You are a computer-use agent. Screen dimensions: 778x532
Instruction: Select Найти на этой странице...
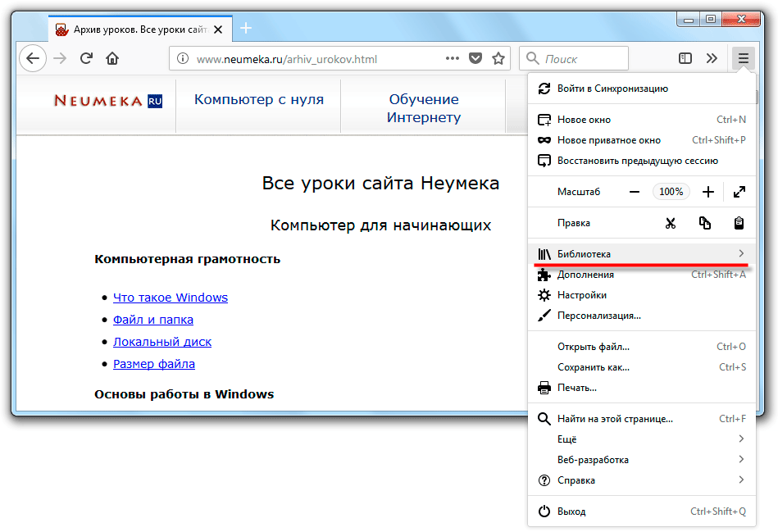pyautogui.click(x=642, y=419)
